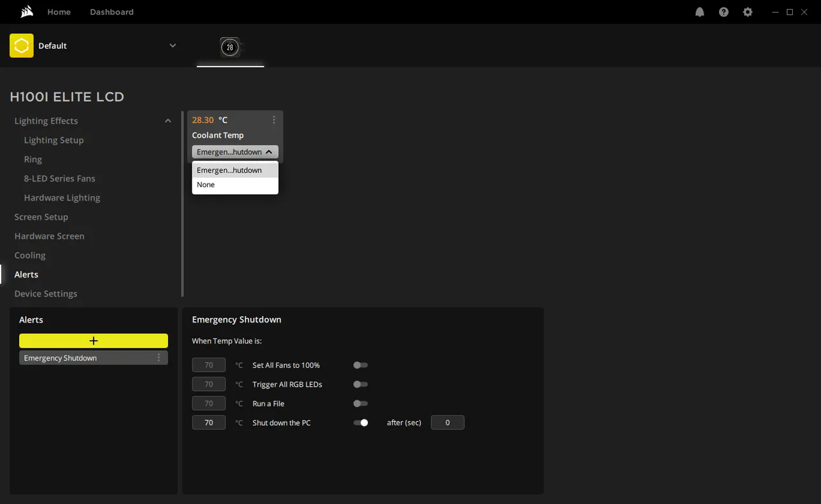Open Lighting Setup in sidebar
821x504 pixels.
(54, 140)
